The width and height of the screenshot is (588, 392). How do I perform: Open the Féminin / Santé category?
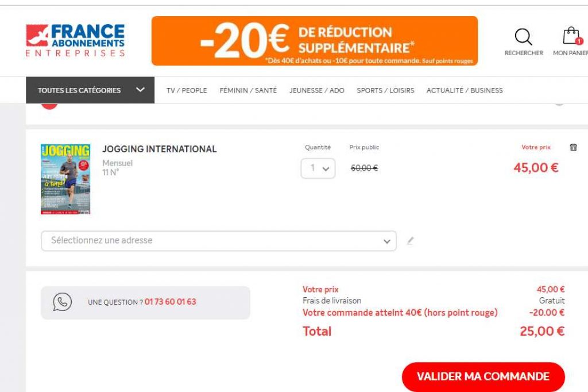(x=248, y=90)
